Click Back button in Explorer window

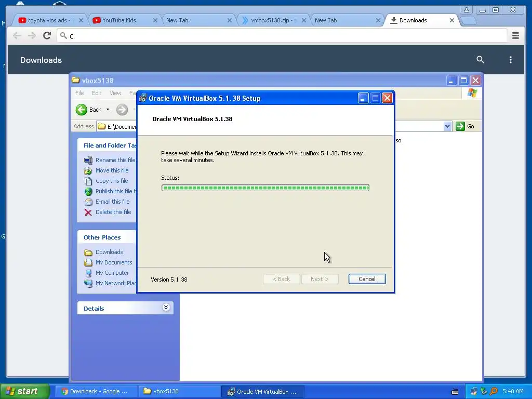(x=88, y=110)
